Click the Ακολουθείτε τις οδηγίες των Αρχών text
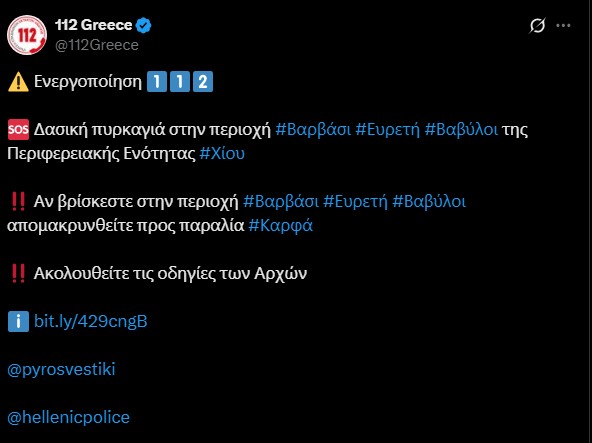592x443 pixels. 170,273
